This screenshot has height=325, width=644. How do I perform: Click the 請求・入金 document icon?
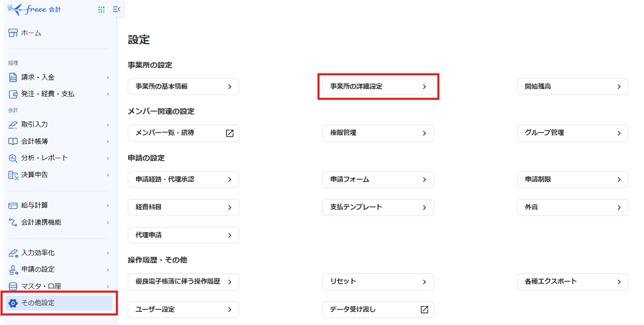[13, 77]
